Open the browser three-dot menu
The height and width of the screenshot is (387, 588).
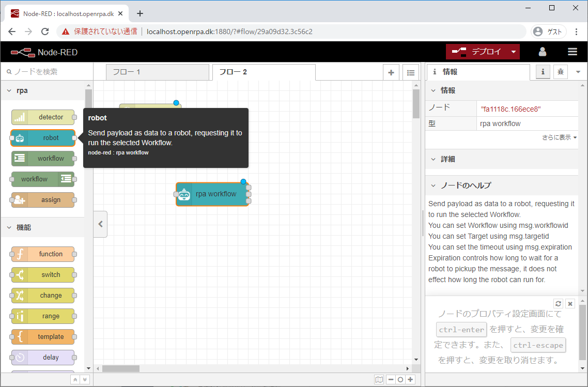click(577, 32)
